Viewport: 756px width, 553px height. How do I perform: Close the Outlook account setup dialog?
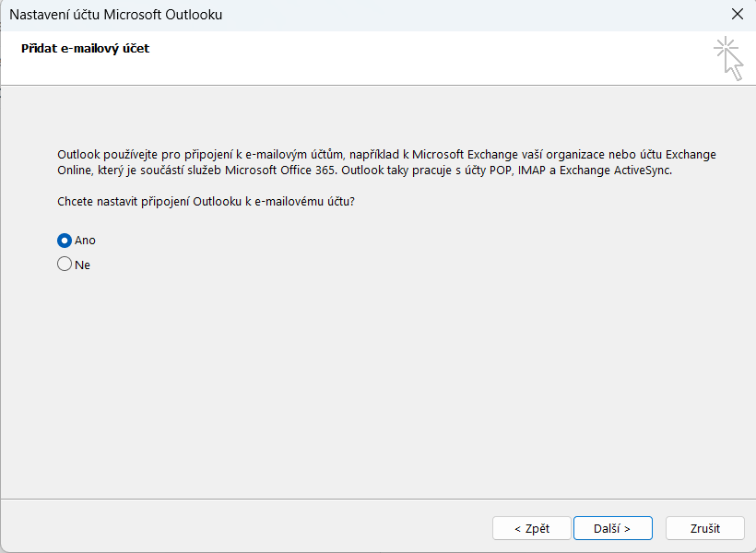pyautogui.click(x=738, y=15)
